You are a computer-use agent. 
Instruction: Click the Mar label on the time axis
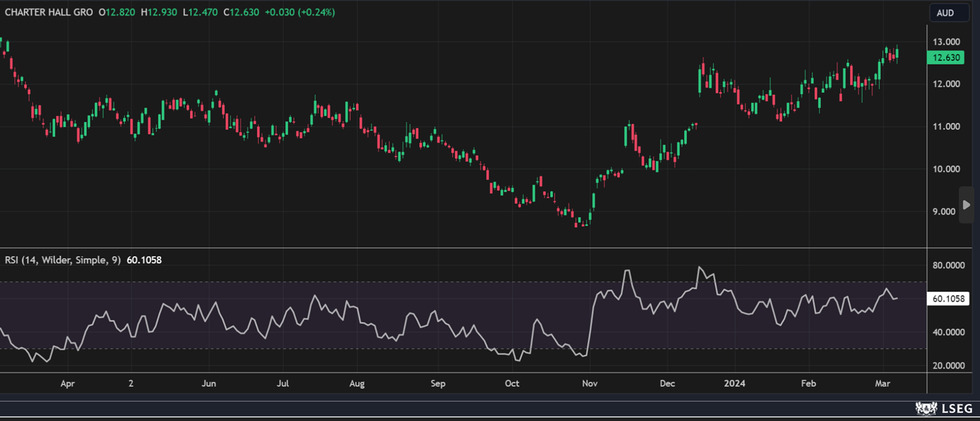pyautogui.click(x=882, y=384)
